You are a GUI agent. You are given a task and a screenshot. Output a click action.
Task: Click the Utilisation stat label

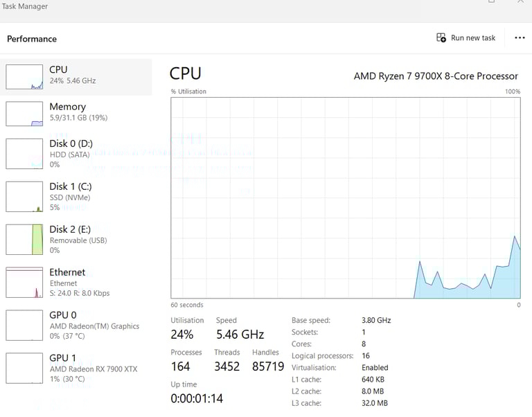coord(187,320)
